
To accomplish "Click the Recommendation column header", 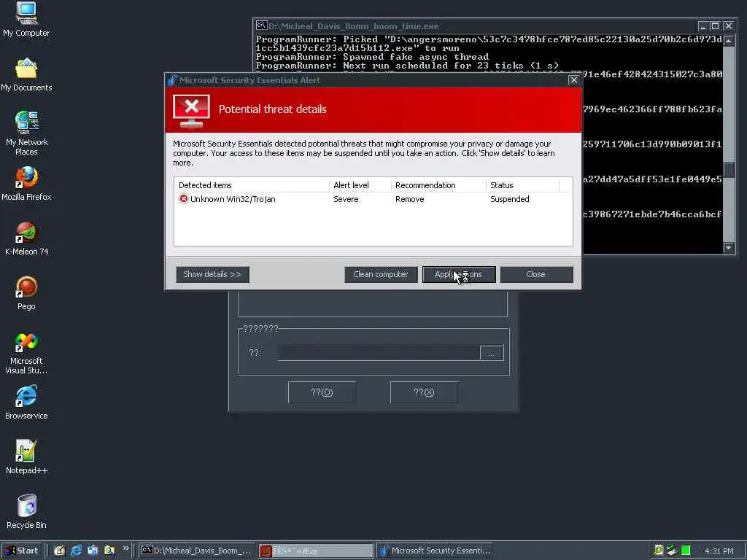I will 438,185.
